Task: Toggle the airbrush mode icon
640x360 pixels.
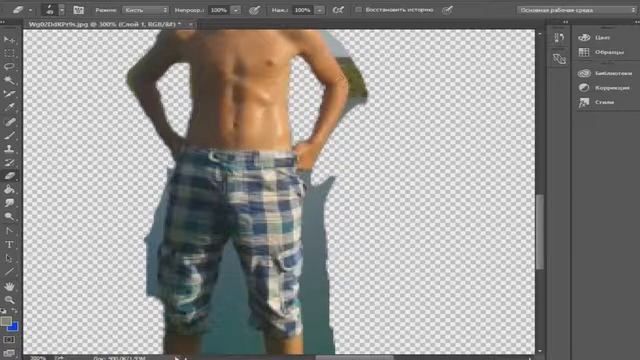Action: (338, 10)
